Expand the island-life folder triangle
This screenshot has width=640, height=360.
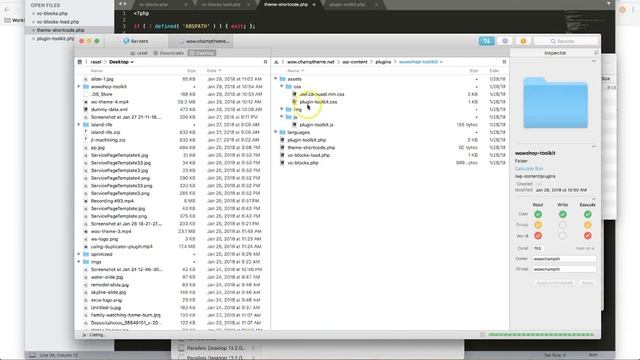point(79,124)
